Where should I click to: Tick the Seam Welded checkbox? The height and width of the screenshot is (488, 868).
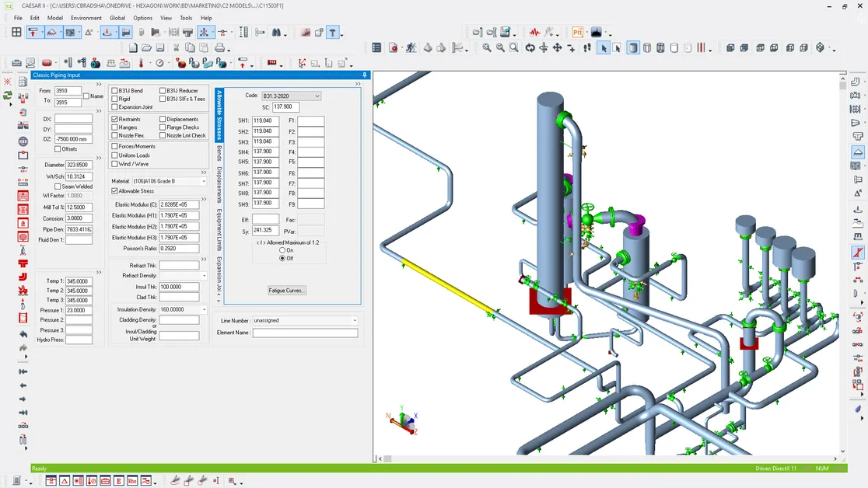click(58, 186)
